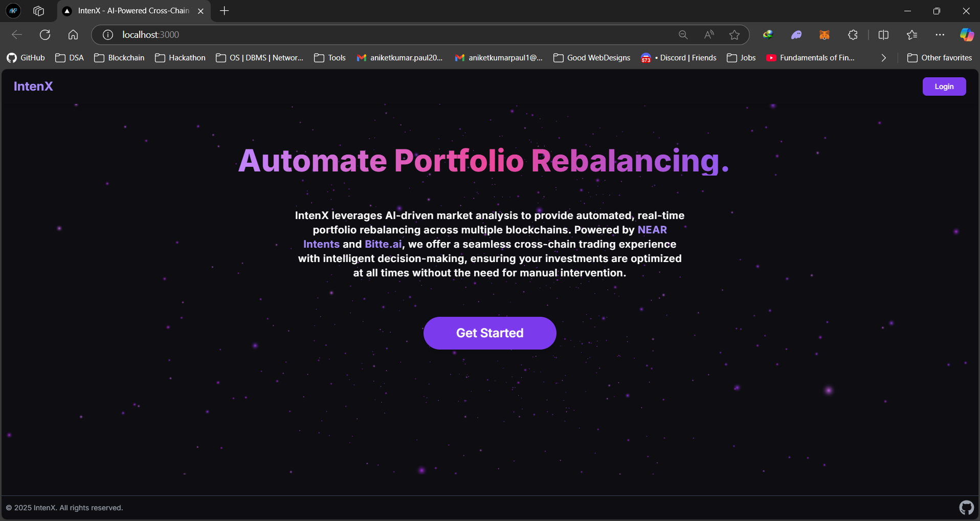Image resolution: width=980 pixels, height=521 pixels.
Task: Open Fundamentals of Fin... YouTube bookmark
Action: [810, 58]
